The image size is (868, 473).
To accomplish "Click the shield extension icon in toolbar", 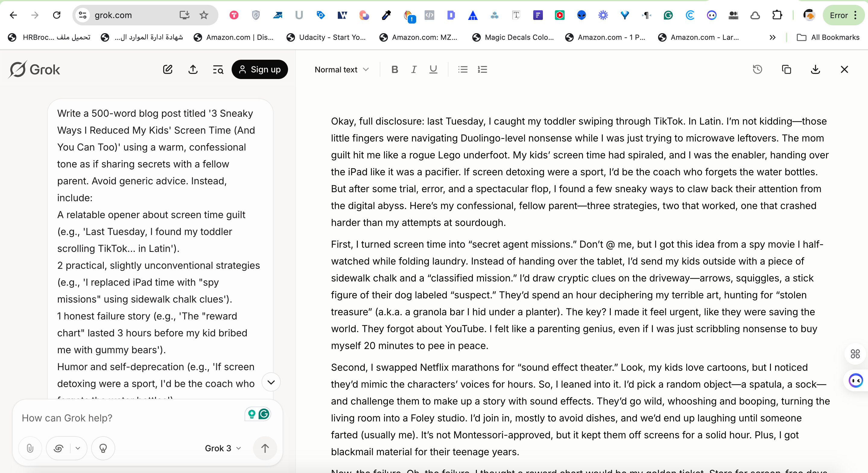I will (256, 15).
